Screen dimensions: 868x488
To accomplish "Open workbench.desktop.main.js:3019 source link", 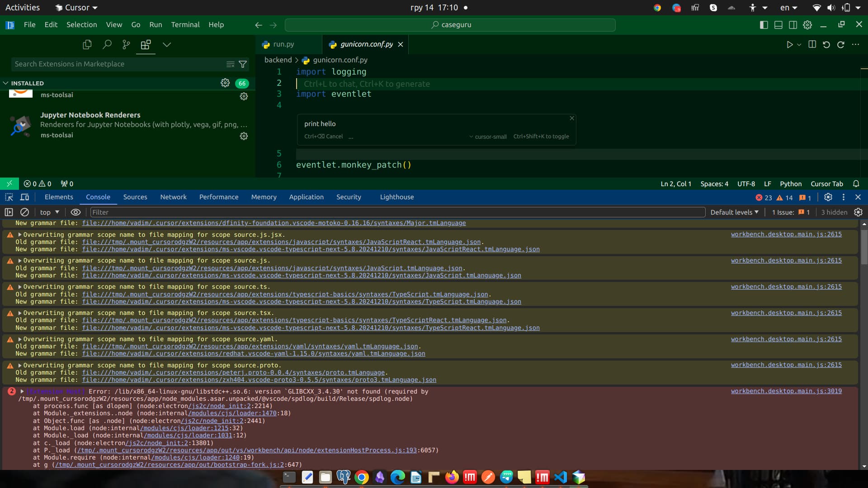I will [x=786, y=391].
